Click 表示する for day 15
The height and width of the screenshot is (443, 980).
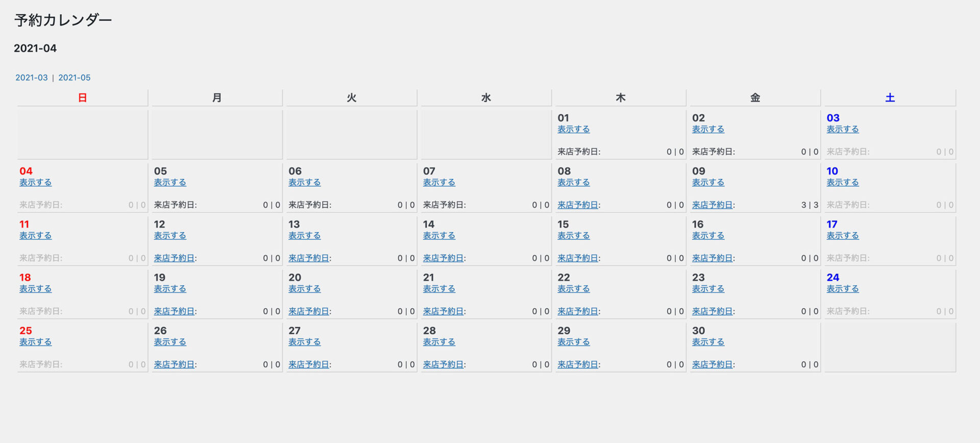(x=573, y=235)
